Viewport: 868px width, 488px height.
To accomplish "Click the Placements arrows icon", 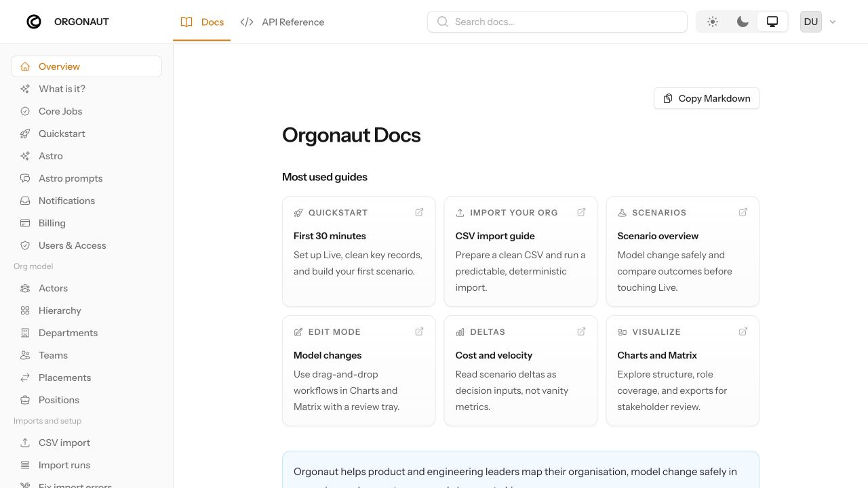I will point(25,378).
